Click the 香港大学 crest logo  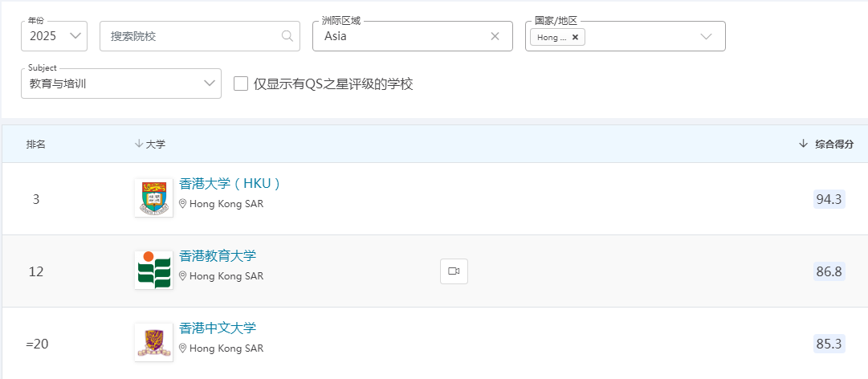click(x=153, y=198)
